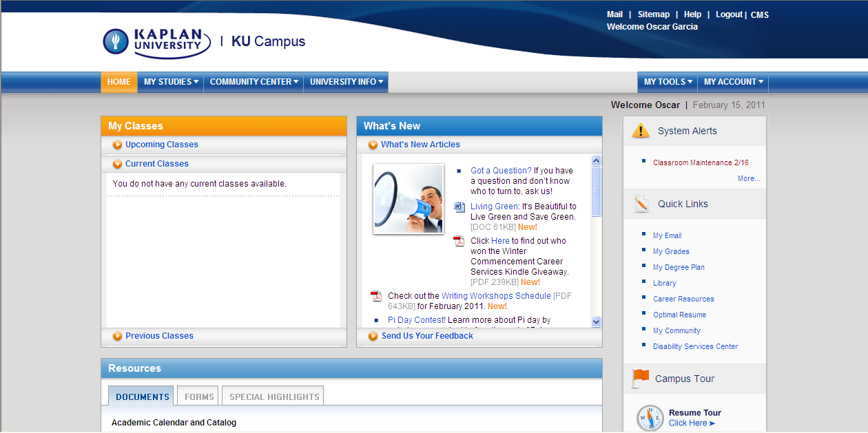Open the Sitemap link
Viewport: 868px width, 433px height.
pos(654,14)
